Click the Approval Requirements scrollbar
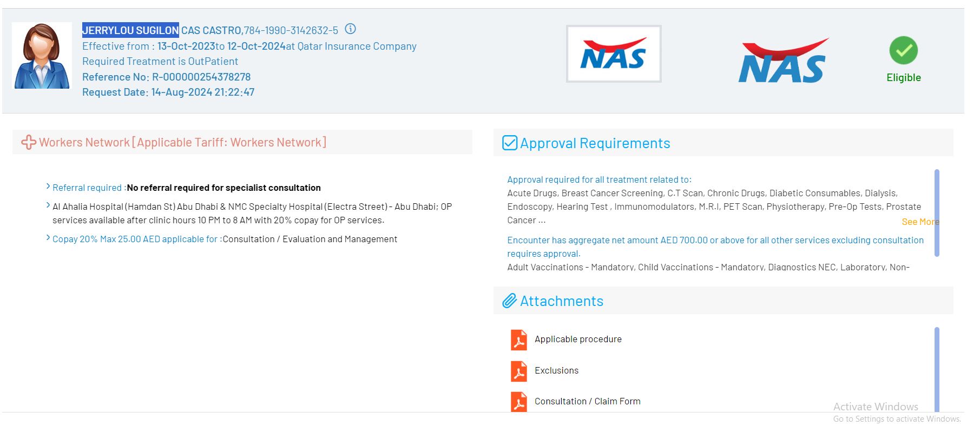 tap(937, 213)
